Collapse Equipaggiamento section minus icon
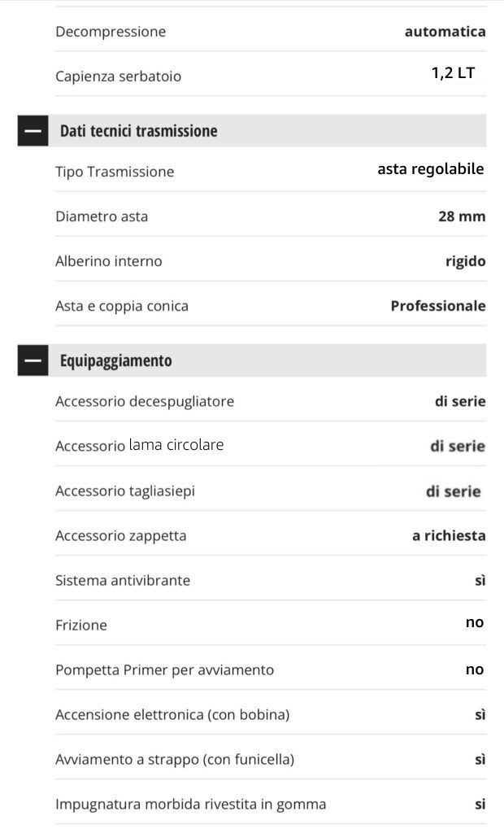This screenshot has height=833, width=504. click(x=33, y=360)
